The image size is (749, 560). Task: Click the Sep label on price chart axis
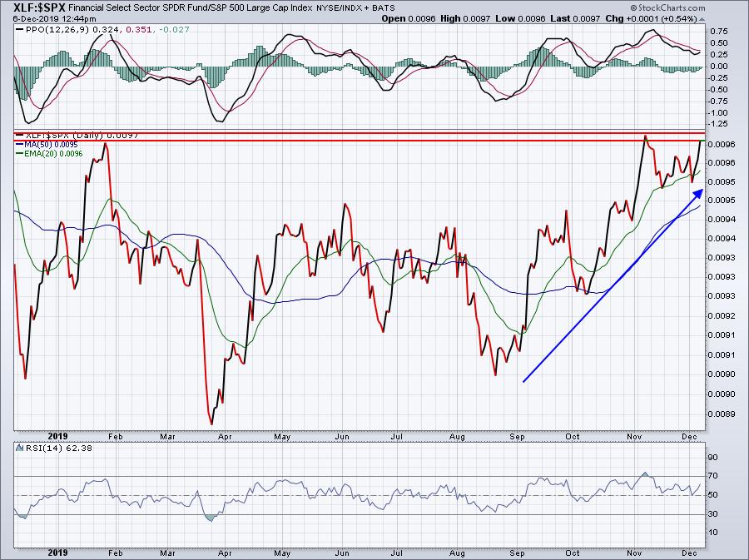click(517, 437)
